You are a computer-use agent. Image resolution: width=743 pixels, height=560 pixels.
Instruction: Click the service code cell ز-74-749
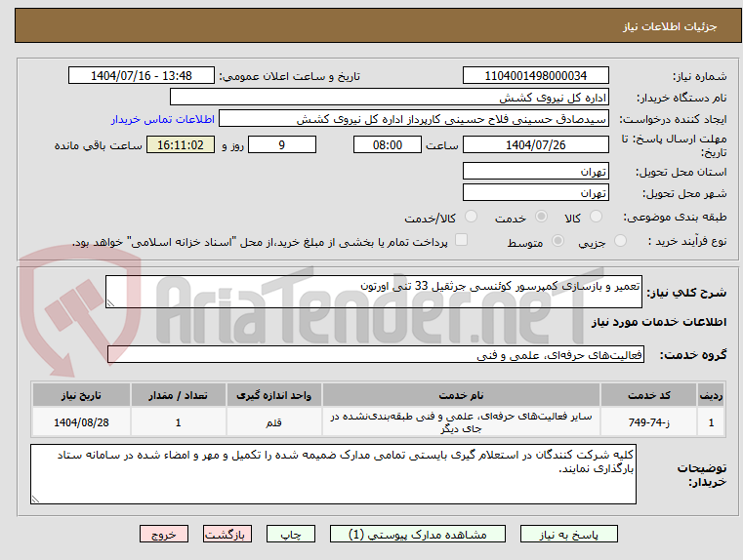click(x=648, y=422)
